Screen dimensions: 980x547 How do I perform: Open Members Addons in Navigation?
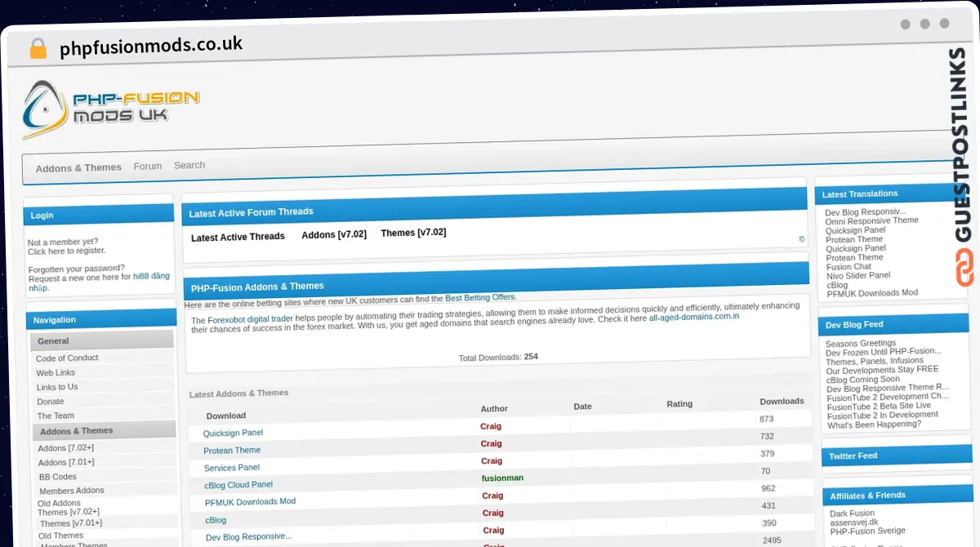pyautogui.click(x=72, y=491)
